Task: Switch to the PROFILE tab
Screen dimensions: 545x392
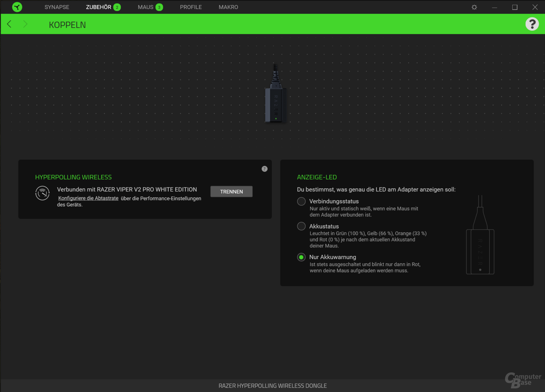Action: [191, 7]
